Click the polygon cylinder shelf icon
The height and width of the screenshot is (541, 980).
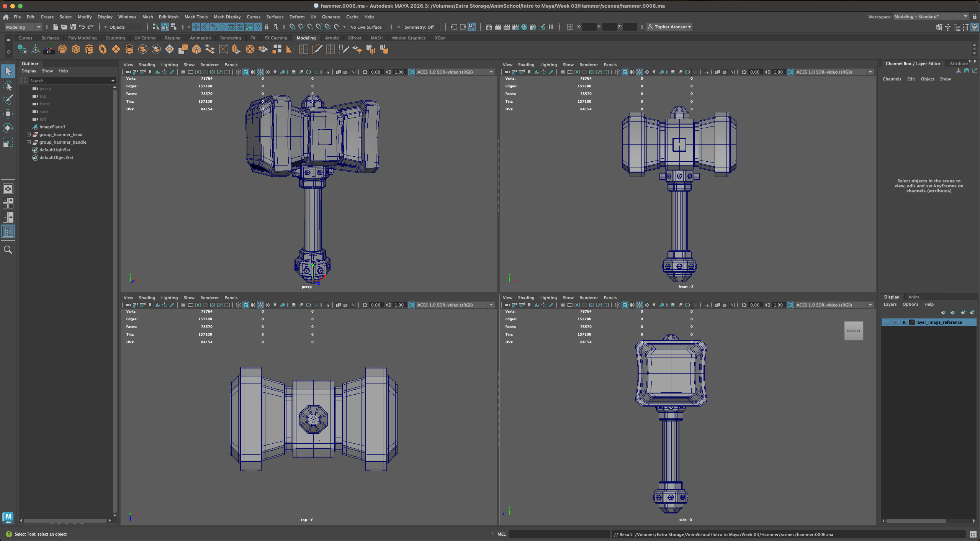pos(89,49)
